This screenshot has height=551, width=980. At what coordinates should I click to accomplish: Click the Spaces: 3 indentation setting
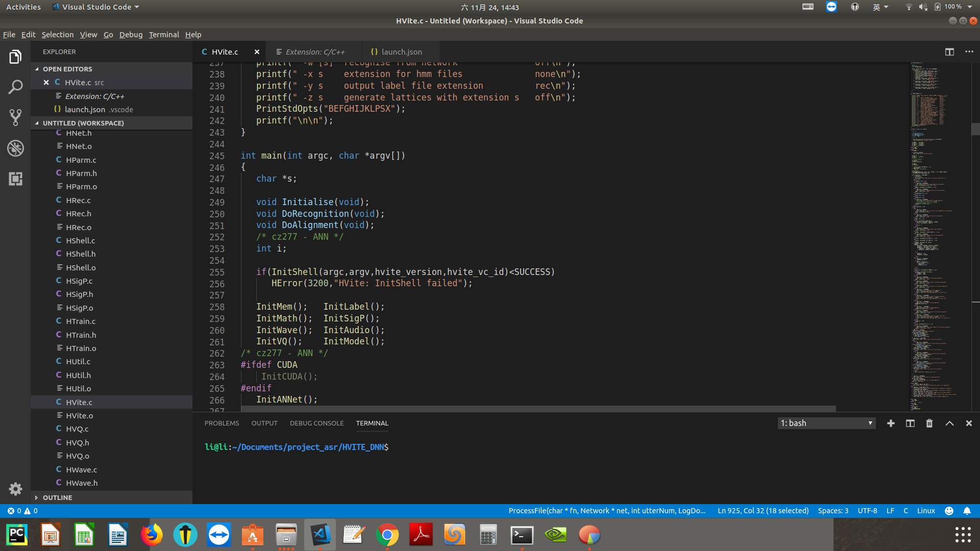(832, 511)
